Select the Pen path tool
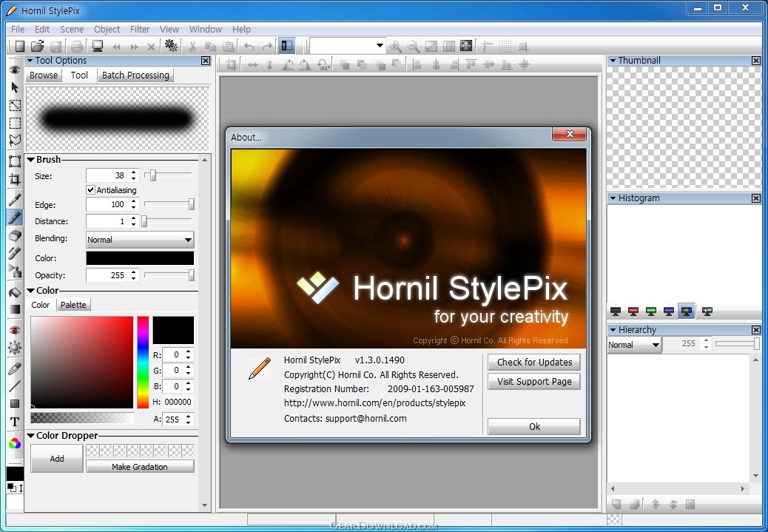The height and width of the screenshot is (532, 768). tap(15, 368)
